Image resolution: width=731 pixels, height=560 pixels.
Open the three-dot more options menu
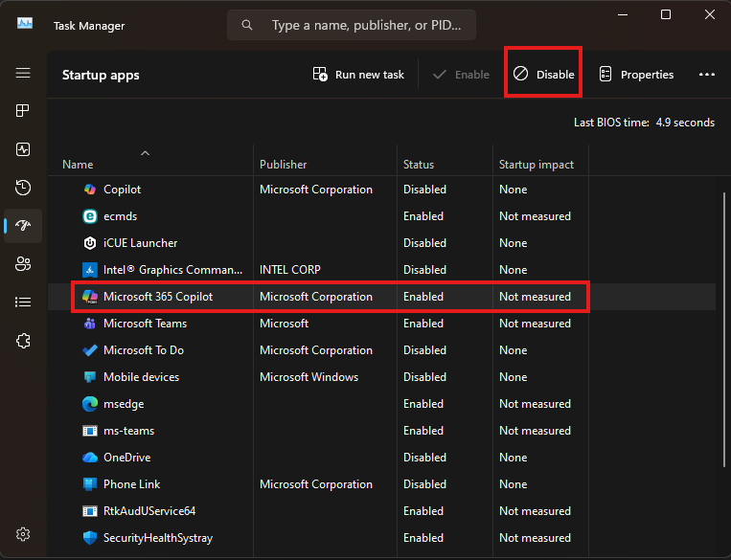pos(707,75)
